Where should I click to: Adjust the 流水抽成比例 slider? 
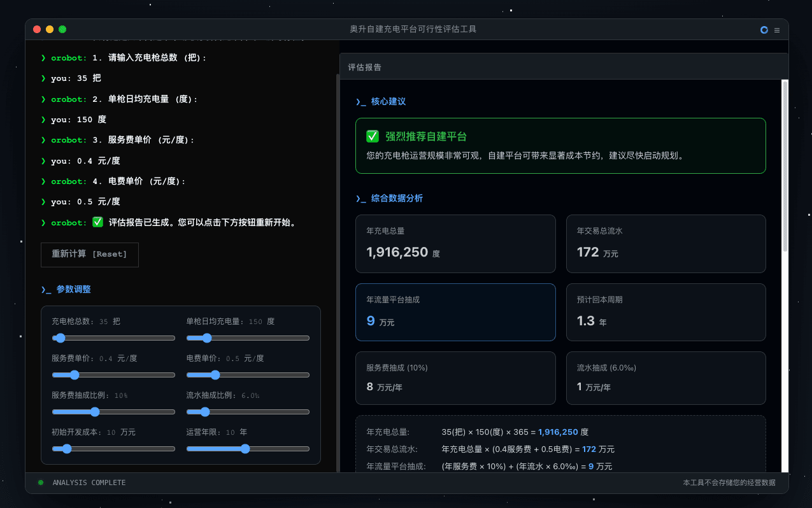[248, 412]
